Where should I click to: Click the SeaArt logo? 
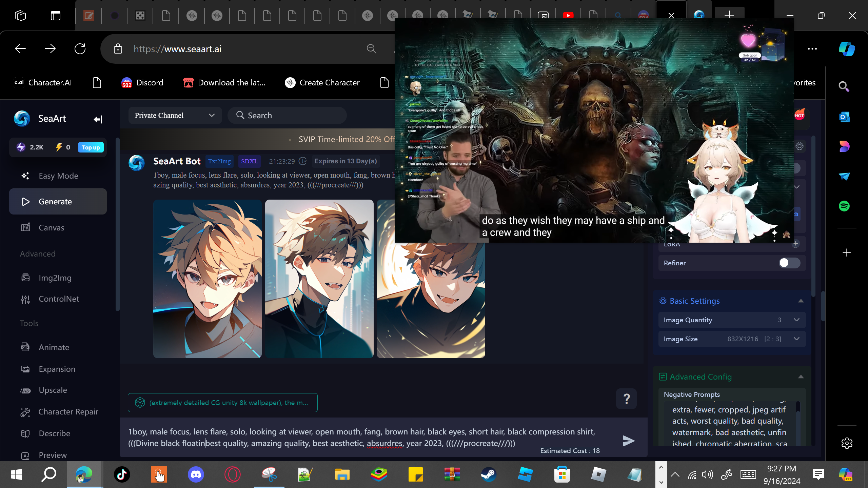[22, 119]
